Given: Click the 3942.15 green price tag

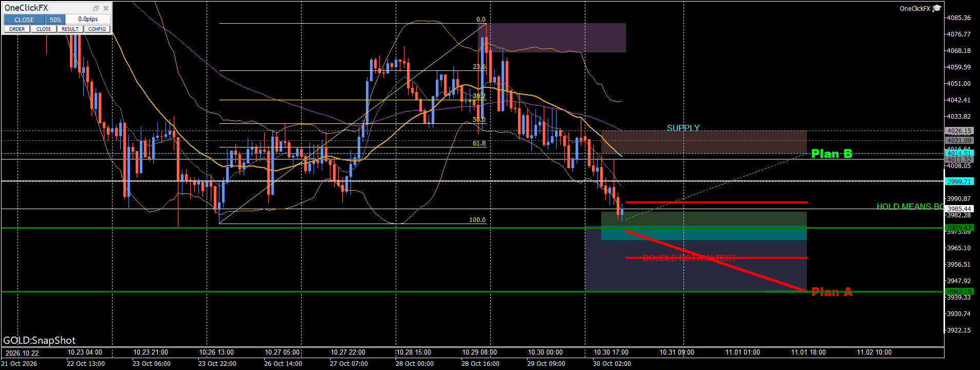Looking at the screenshot, I should coord(959,291).
